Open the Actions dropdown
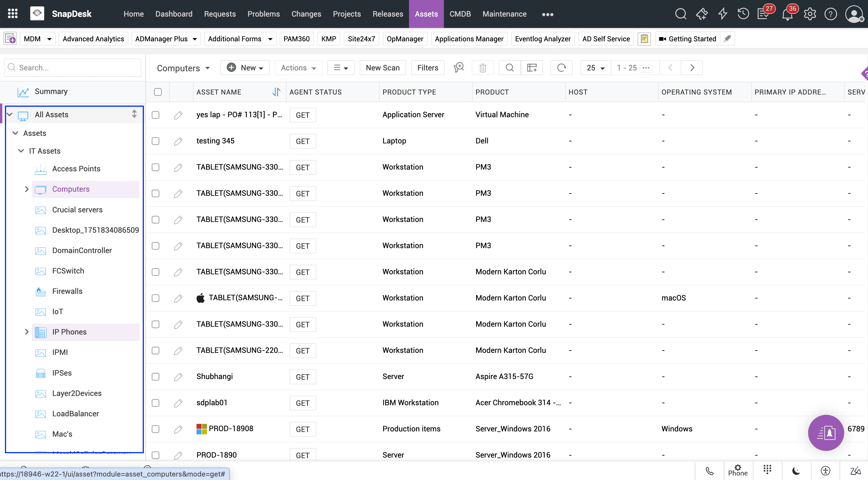The image size is (868, 480). point(299,68)
